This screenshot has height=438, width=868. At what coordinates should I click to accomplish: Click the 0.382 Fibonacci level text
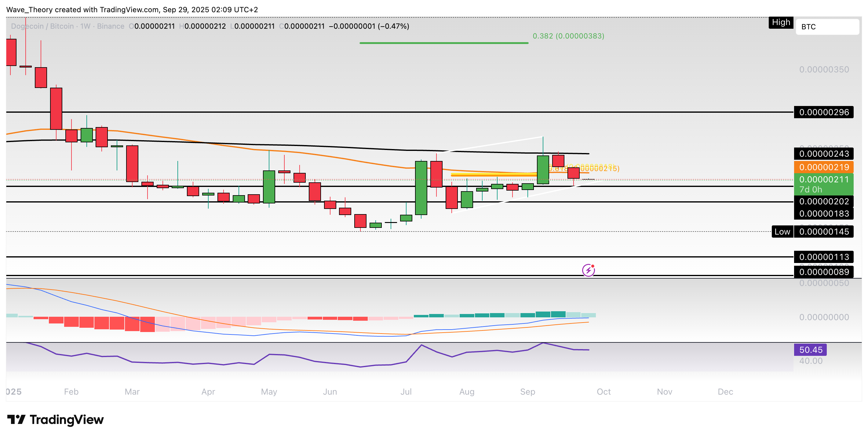[x=568, y=36]
